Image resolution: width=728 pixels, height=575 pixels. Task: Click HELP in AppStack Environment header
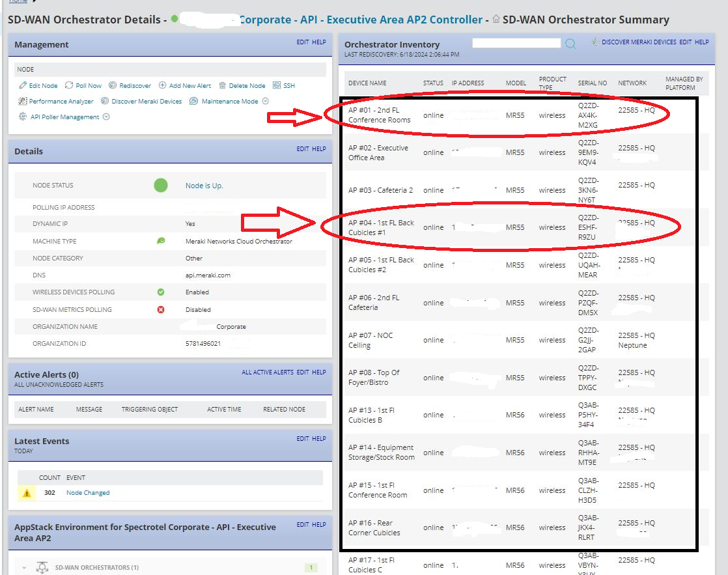click(x=319, y=525)
